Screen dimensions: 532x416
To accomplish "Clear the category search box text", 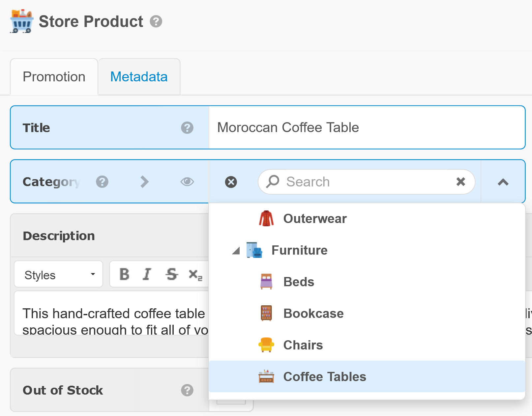I will (460, 181).
